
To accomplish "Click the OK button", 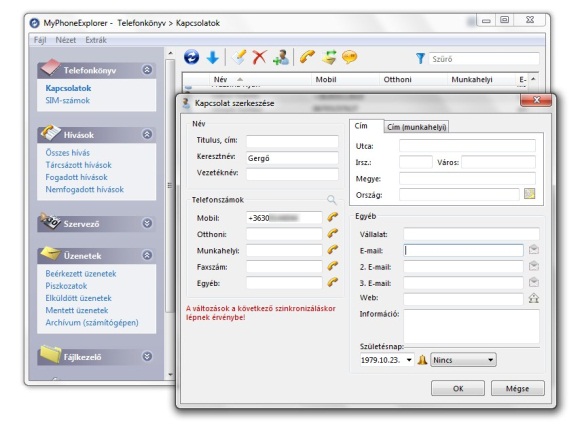I will click(x=458, y=389).
